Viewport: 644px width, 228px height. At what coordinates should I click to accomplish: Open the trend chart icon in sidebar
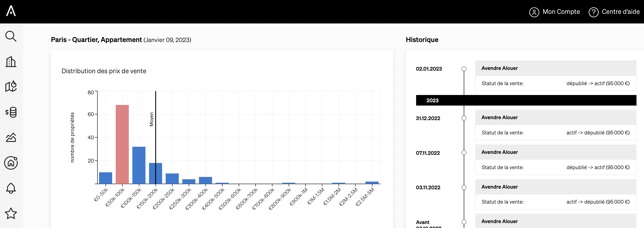click(11, 137)
